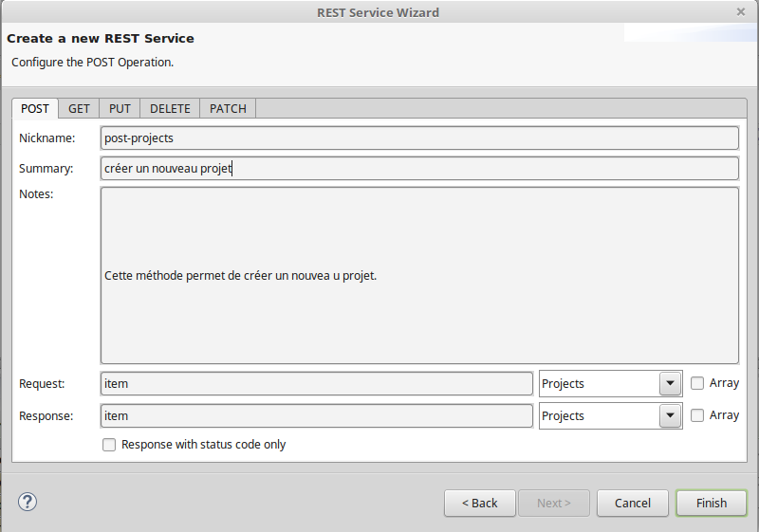Select the POST tab
The height and width of the screenshot is (532, 759).
(35, 108)
